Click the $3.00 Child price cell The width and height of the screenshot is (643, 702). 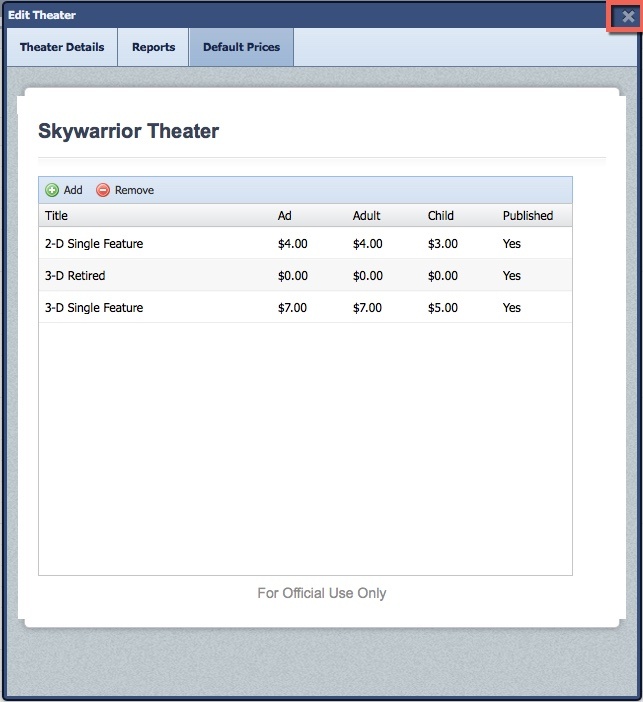coord(443,243)
